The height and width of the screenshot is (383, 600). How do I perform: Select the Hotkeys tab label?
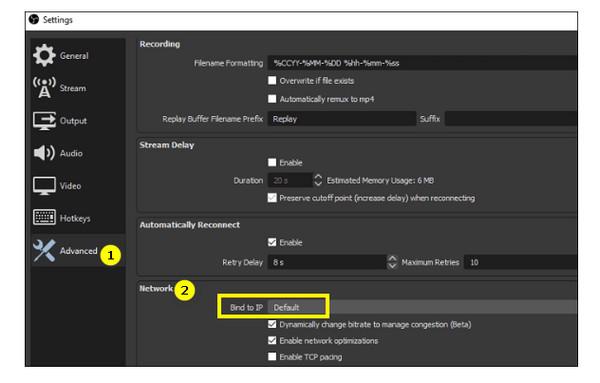[x=75, y=218]
